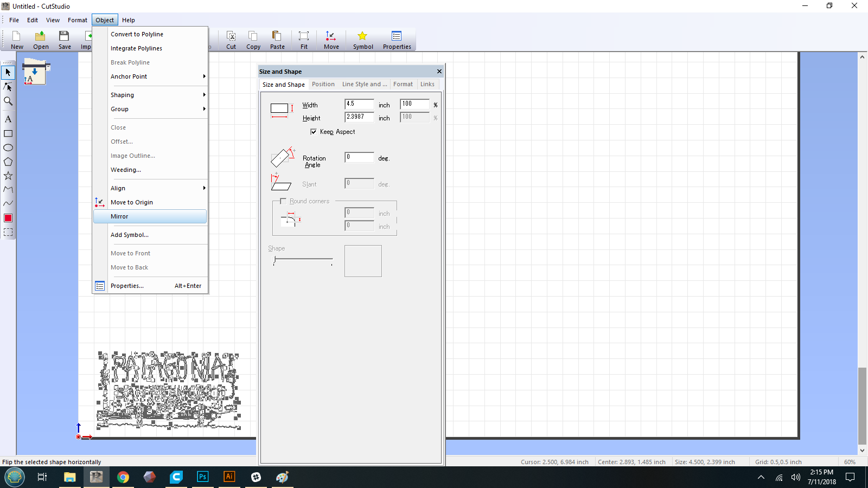Click the Height input field
The height and width of the screenshot is (488, 868).
pyautogui.click(x=359, y=117)
